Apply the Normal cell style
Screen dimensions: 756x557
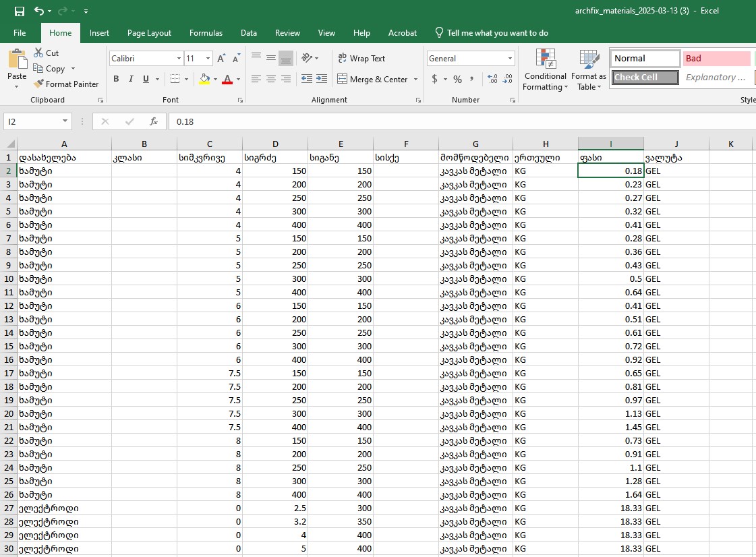[645, 59]
